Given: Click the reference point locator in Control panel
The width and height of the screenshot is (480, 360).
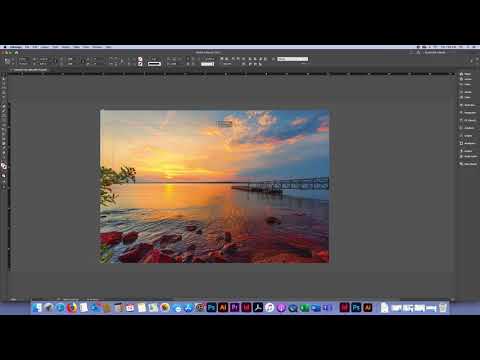Looking at the screenshot, I should [x=7, y=61].
